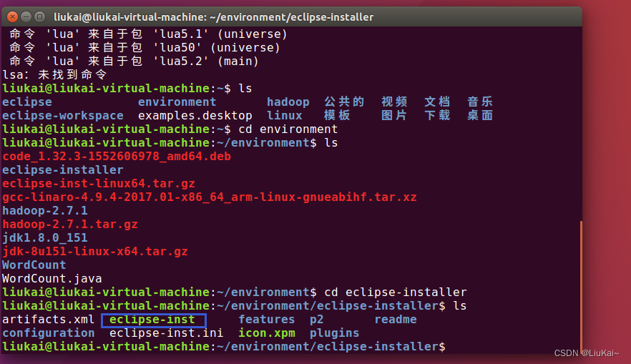
Task: Click 'hadoop' directory in home listing
Action: coord(288,102)
